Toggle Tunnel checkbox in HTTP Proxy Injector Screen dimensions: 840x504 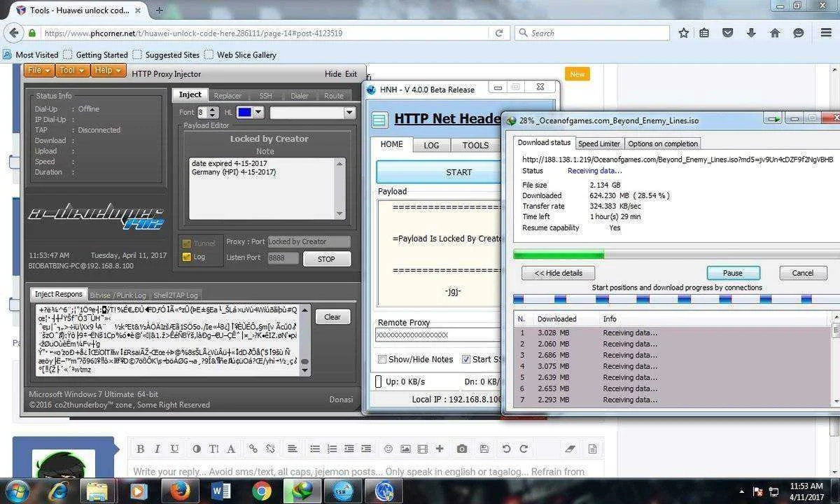(x=186, y=243)
